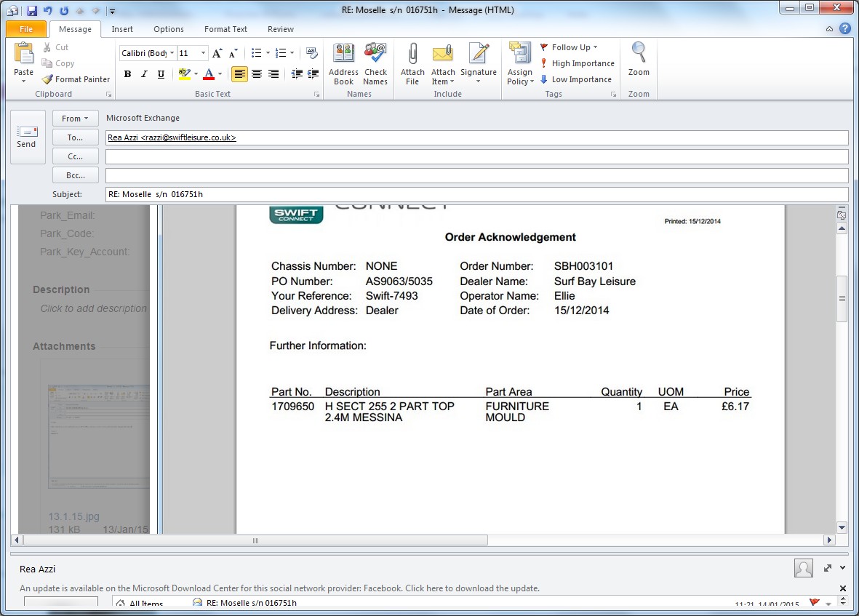Click the Bcc... button
The height and width of the screenshot is (616, 859).
(75, 175)
